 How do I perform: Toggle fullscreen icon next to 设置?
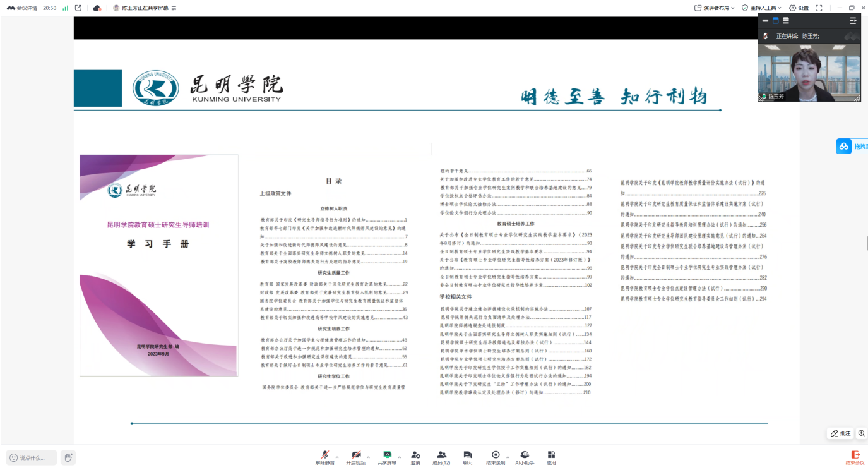pyautogui.click(x=819, y=8)
